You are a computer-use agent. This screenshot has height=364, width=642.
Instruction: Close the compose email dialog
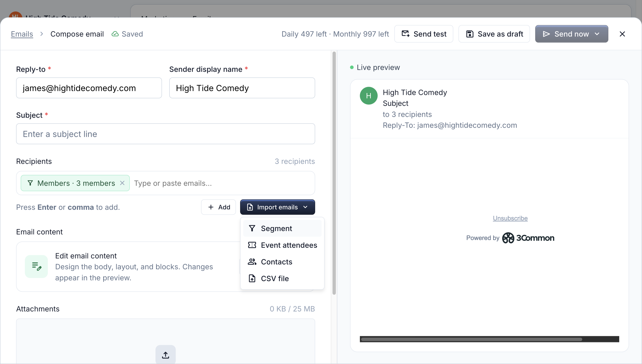coord(622,34)
